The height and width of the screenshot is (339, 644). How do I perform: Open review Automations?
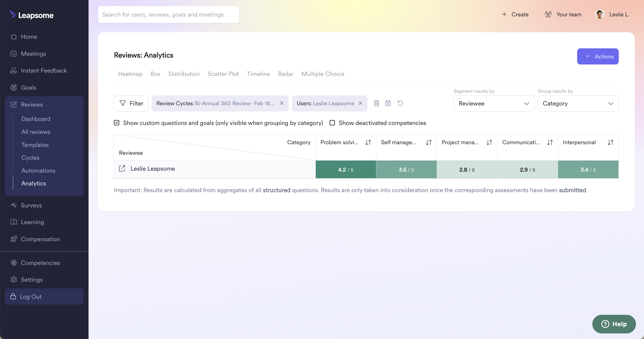pos(38,170)
